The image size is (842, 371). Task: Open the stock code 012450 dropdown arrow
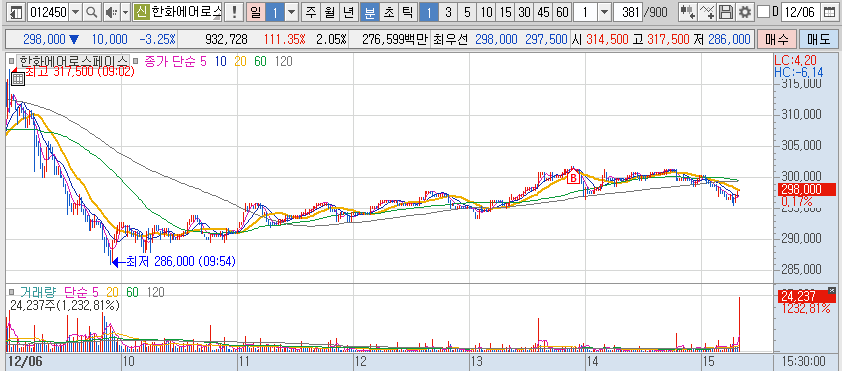(x=75, y=12)
